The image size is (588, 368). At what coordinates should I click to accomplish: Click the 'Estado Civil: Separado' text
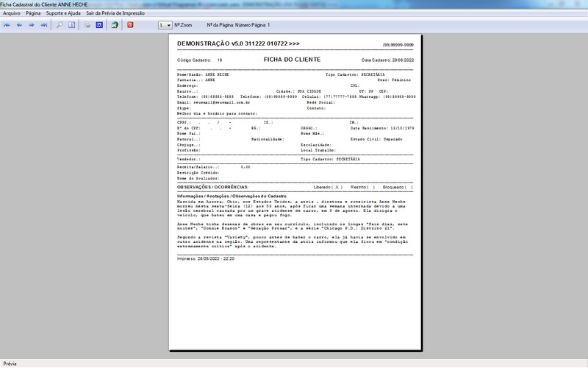pyautogui.click(x=376, y=139)
